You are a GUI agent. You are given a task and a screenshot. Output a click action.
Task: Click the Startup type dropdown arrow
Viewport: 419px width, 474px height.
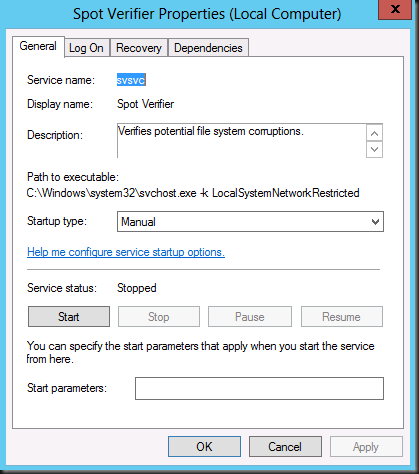click(x=375, y=222)
